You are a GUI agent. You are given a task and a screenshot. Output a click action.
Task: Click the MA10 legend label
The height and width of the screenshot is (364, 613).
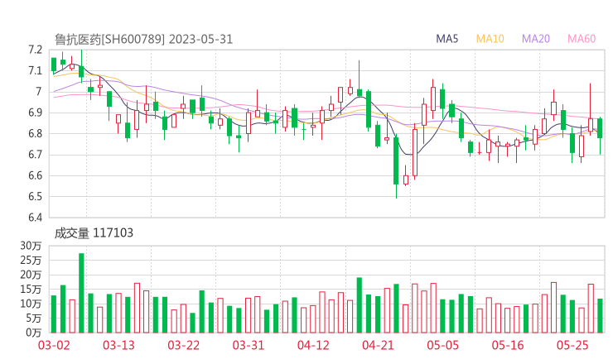[x=490, y=39]
